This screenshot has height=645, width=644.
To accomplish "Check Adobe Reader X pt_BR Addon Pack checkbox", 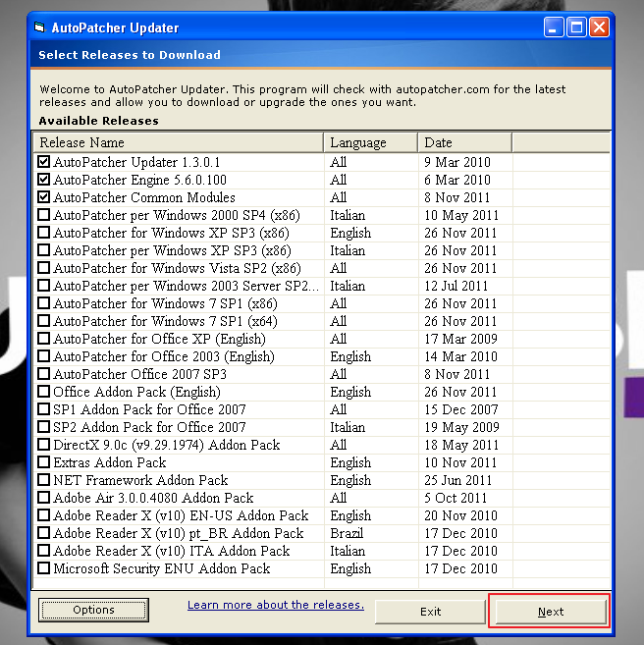I will coord(43,533).
